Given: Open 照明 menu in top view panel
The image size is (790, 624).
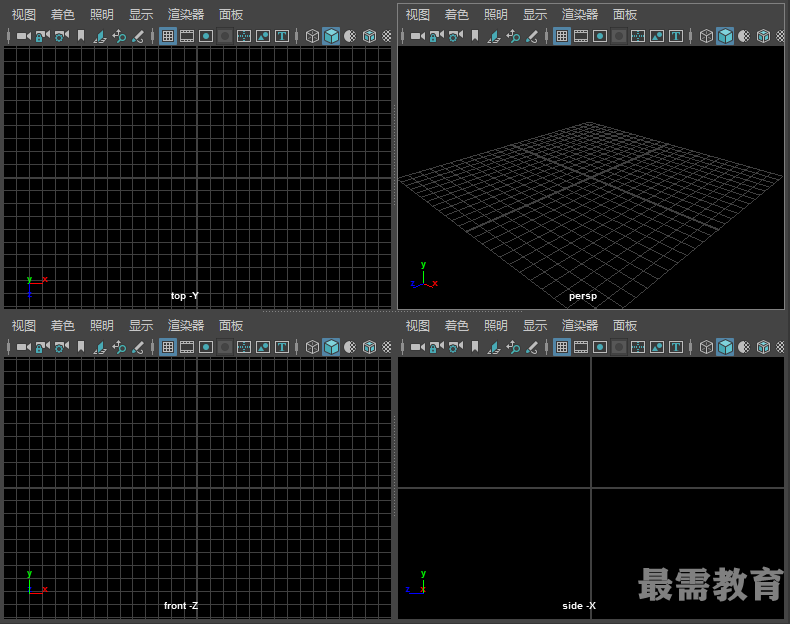Looking at the screenshot, I should 102,15.
